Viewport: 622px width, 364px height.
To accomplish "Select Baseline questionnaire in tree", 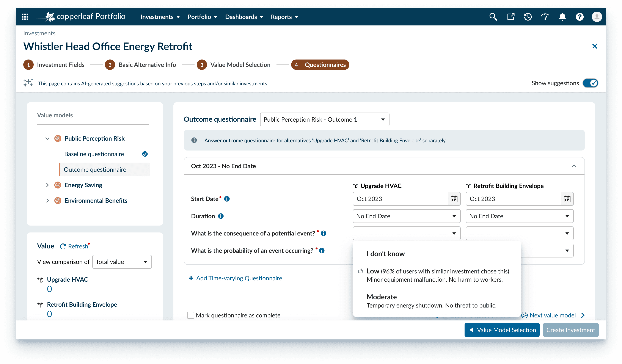I will [94, 154].
